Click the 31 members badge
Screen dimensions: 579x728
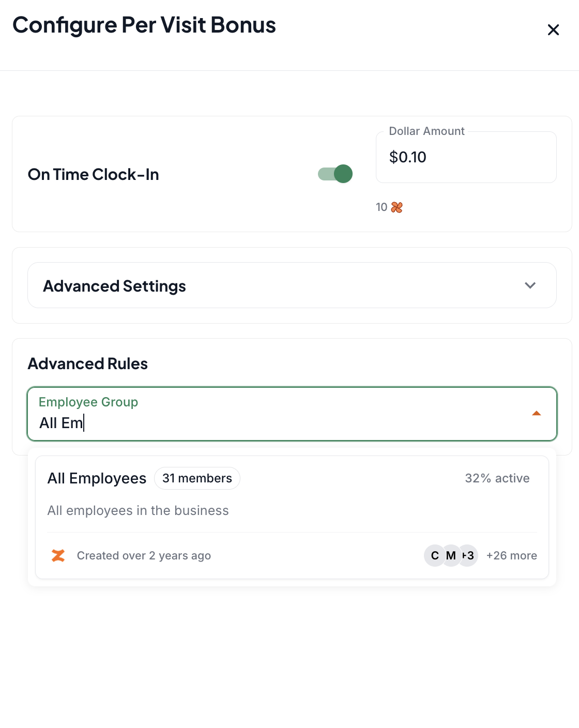pos(197,478)
